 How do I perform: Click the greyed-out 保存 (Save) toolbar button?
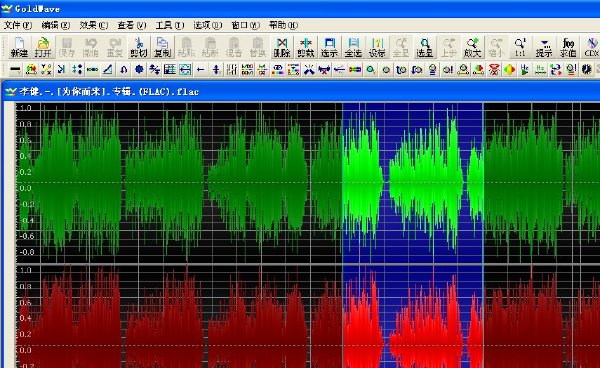pos(67,47)
